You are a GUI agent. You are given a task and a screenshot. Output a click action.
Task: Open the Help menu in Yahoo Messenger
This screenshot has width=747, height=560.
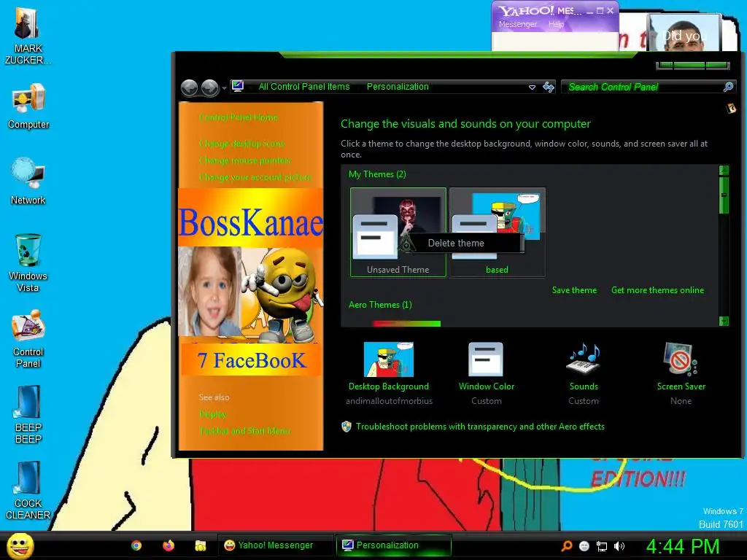(556, 24)
